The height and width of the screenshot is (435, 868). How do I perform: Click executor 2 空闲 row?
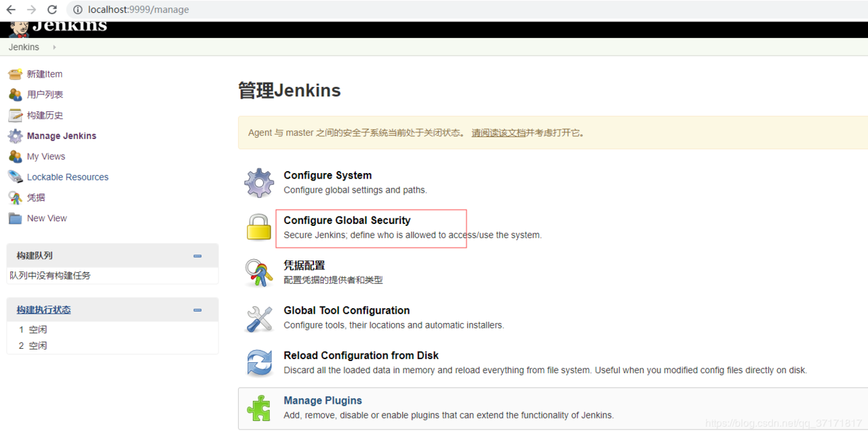tap(113, 346)
